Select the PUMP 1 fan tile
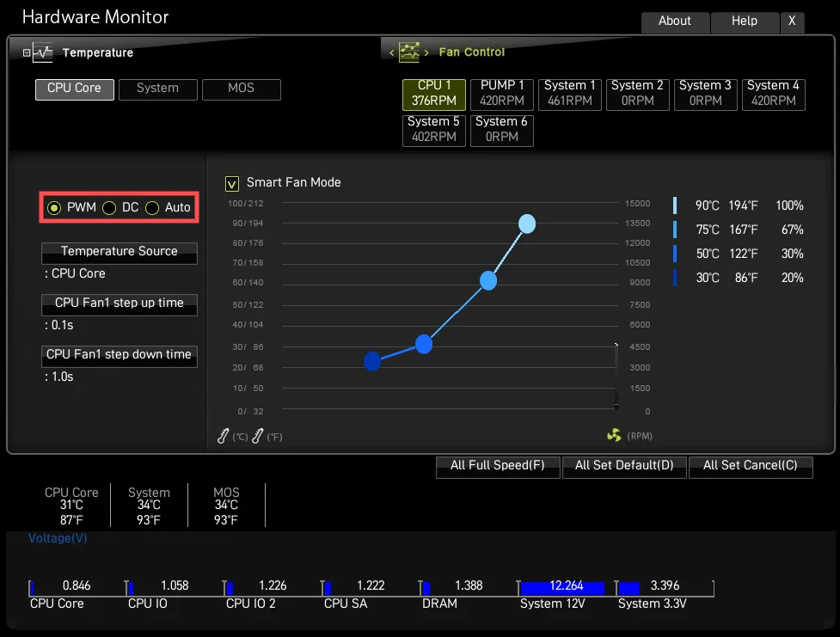Image resolution: width=840 pixels, height=637 pixels. pos(501,95)
